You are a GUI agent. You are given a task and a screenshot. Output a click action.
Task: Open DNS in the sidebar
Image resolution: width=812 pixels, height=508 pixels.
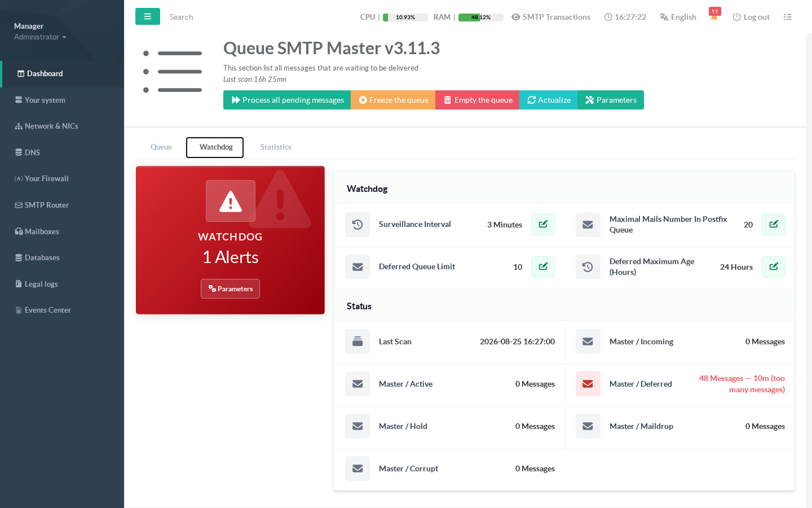[x=62, y=153]
